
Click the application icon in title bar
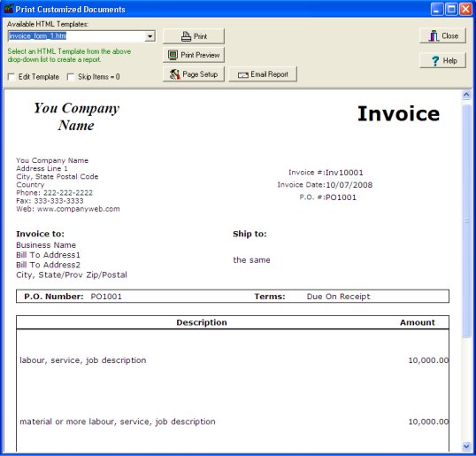pos(9,9)
